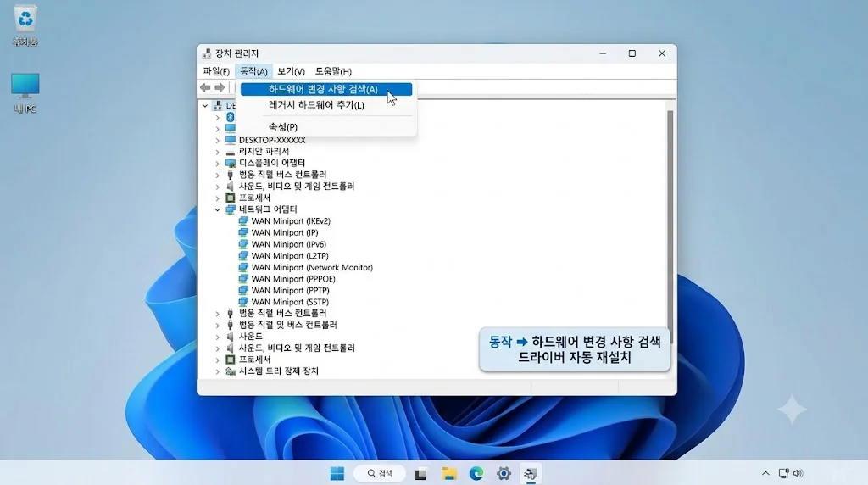Click the 네트워크 어댑터 category icon

231,209
